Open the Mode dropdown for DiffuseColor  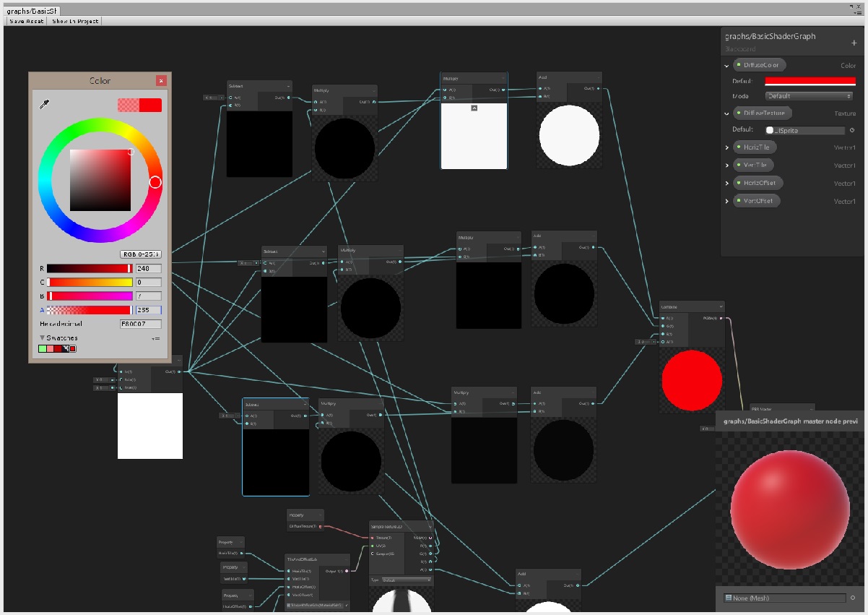(810, 96)
